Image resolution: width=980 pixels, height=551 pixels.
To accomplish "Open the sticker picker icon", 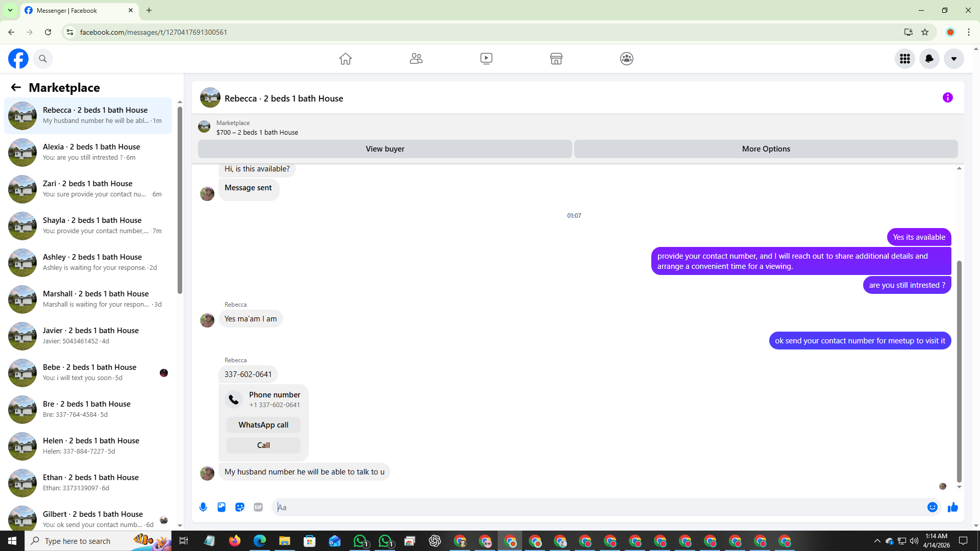I will click(x=240, y=507).
